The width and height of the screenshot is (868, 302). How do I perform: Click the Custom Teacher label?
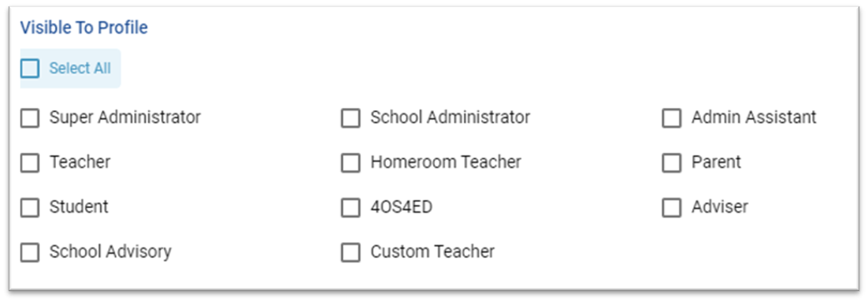pos(432,252)
